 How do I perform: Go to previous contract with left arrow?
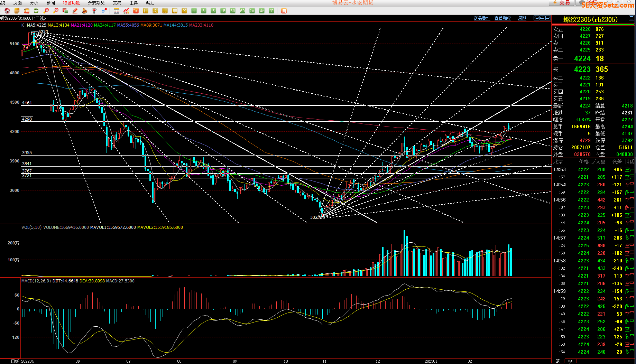coord(536,18)
